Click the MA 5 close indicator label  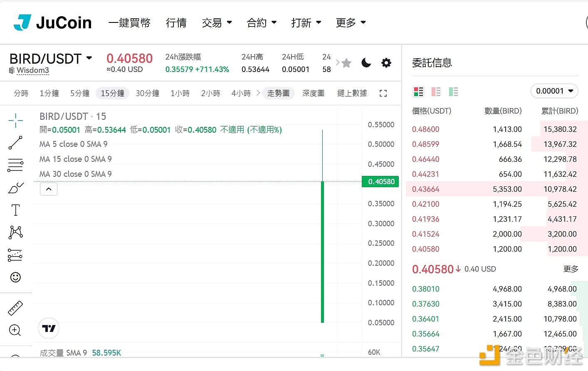click(73, 144)
